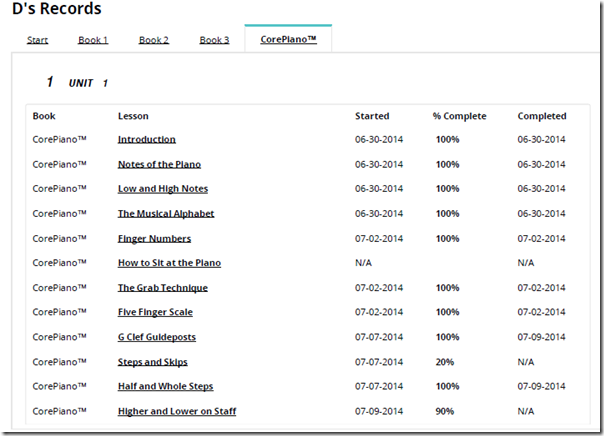
Task: Click 100% in Notes of the Piano row
Action: click(447, 164)
